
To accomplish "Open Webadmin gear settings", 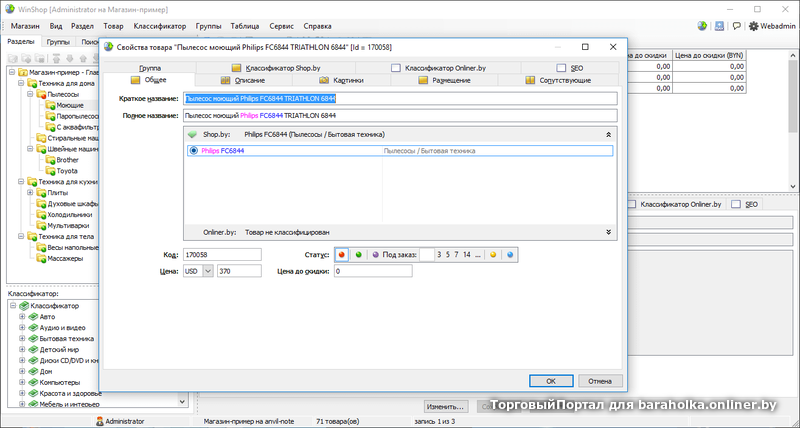I will [753, 26].
